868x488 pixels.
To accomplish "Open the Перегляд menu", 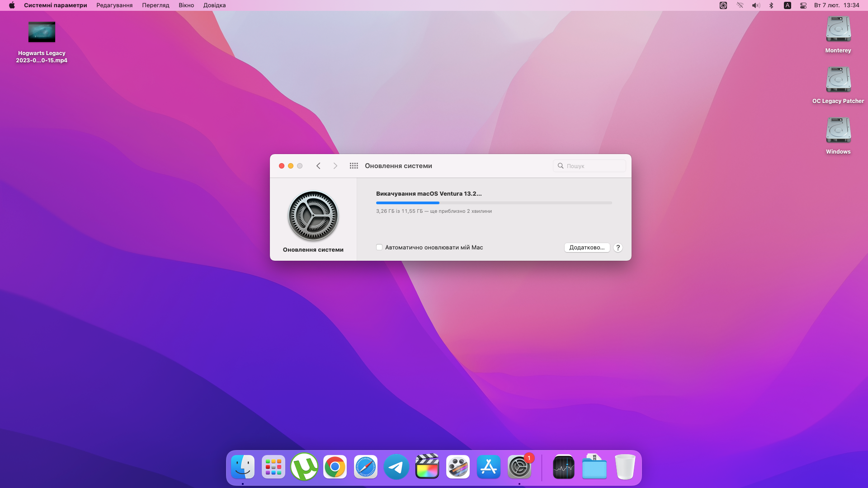I will (156, 5).
